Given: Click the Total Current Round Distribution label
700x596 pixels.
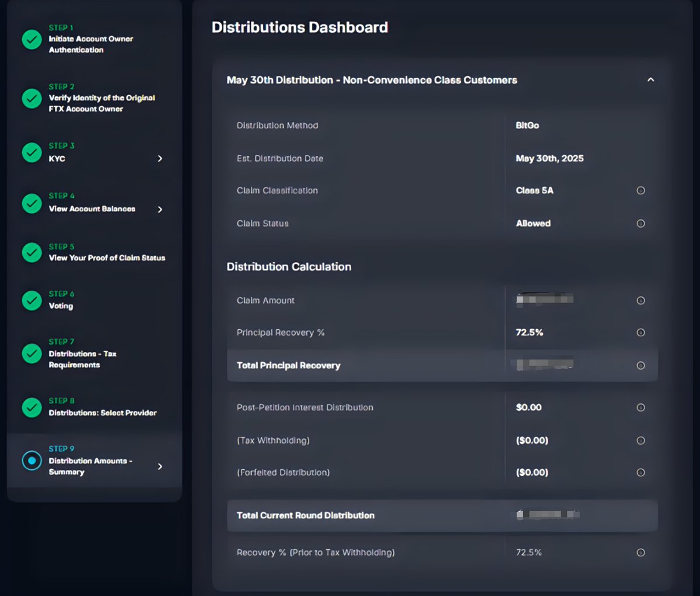Looking at the screenshot, I should [305, 515].
